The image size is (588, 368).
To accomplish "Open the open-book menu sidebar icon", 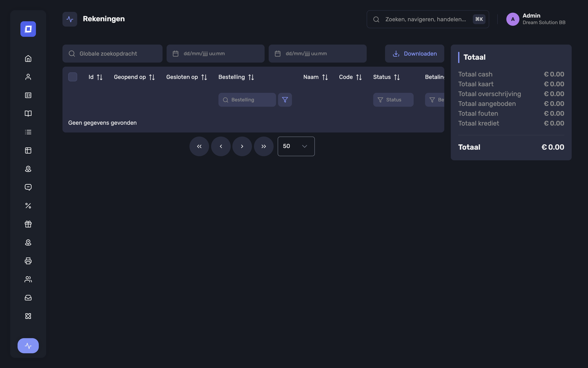I will point(28,114).
